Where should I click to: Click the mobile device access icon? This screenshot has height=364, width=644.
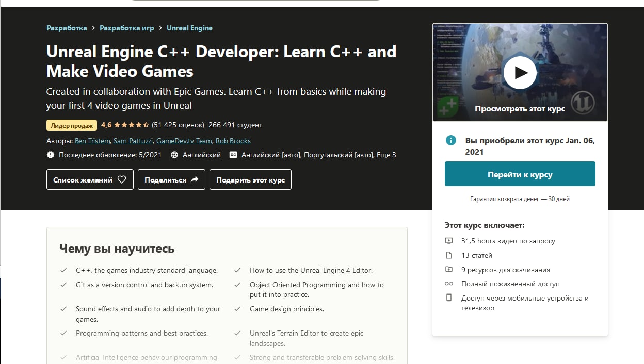[x=449, y=298]
